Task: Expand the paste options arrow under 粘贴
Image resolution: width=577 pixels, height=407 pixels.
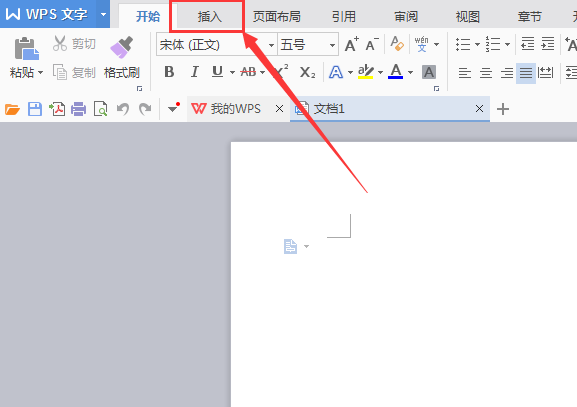Action: tap(40, 72)
